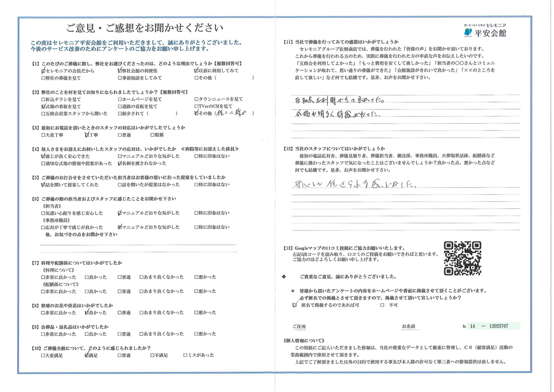Select the 大変丁寧 checkbox in question 3
Image resolution: width=554 pixels, height=392 pixels.
tap(44, 135)
